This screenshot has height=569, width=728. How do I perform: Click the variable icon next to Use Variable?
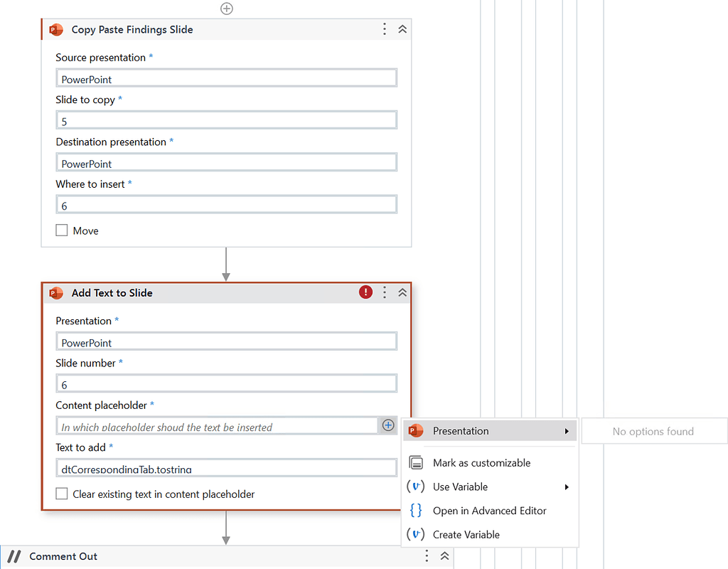[x=415, y=486]
